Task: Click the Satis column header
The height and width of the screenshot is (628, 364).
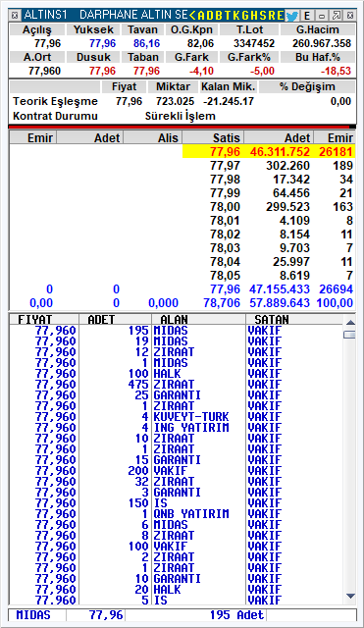Action: click(x=213, y=137)
